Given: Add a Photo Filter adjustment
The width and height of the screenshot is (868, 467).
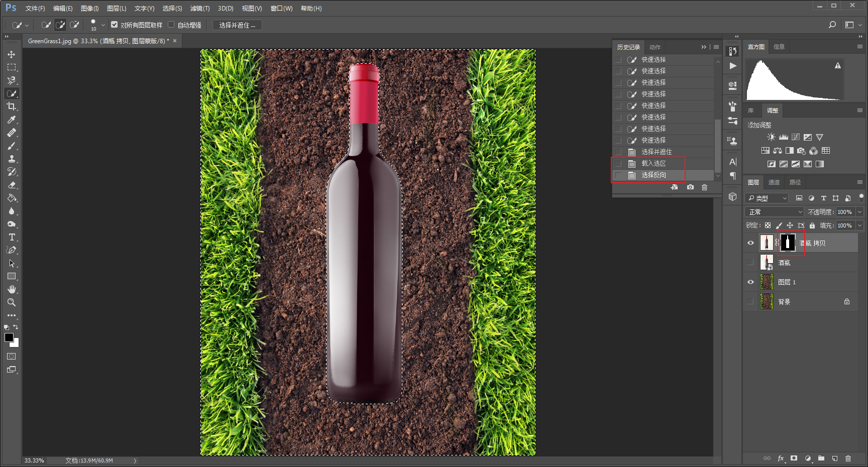Looking at the screenshot, I should [801, 151].
